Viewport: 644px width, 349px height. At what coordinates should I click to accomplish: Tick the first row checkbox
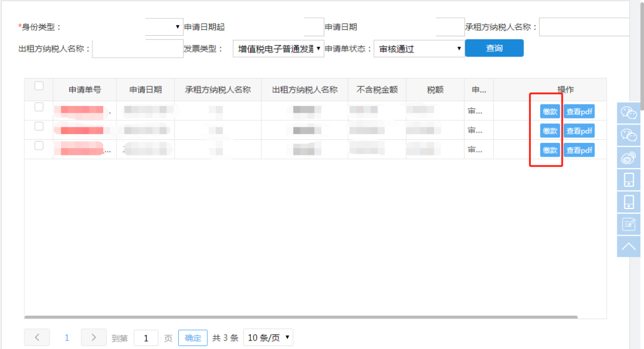click(39, 107)
